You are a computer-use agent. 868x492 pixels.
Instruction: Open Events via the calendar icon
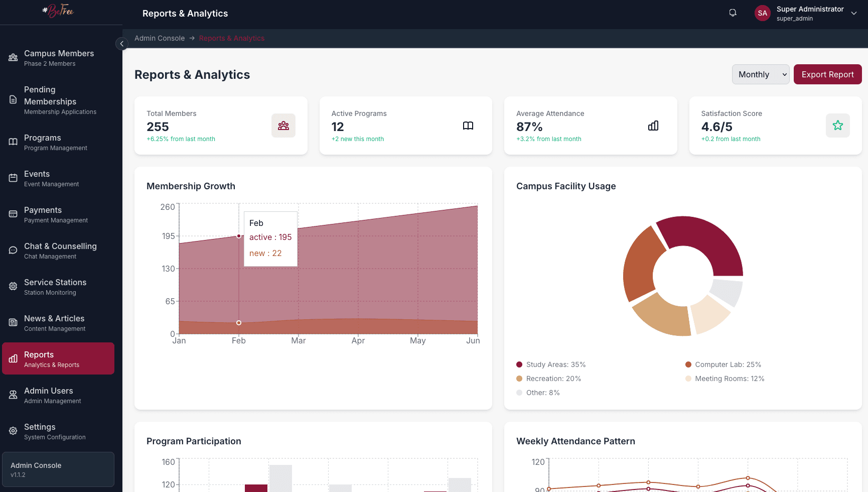(13, 178)
